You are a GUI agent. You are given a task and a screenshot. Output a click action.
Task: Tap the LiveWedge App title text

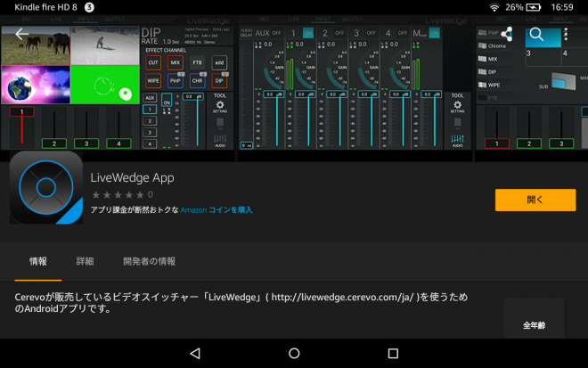132,178
